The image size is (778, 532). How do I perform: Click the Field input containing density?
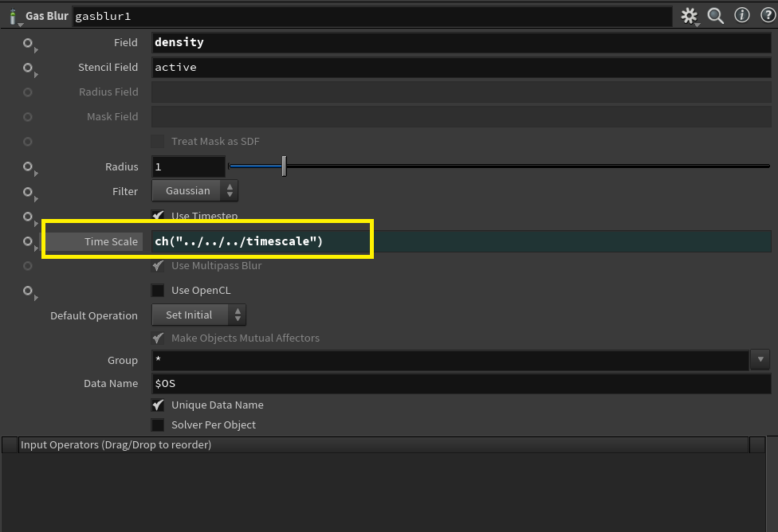(x=461, y=43)
